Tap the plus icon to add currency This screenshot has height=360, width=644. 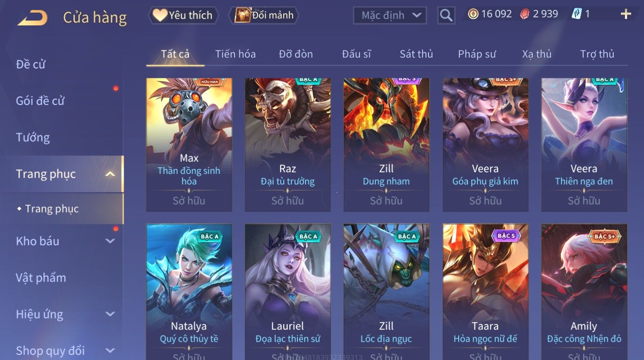tap(626, 14)
